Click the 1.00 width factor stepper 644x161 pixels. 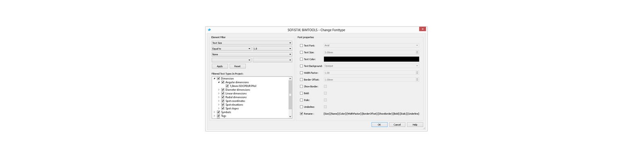pos(417,73)
